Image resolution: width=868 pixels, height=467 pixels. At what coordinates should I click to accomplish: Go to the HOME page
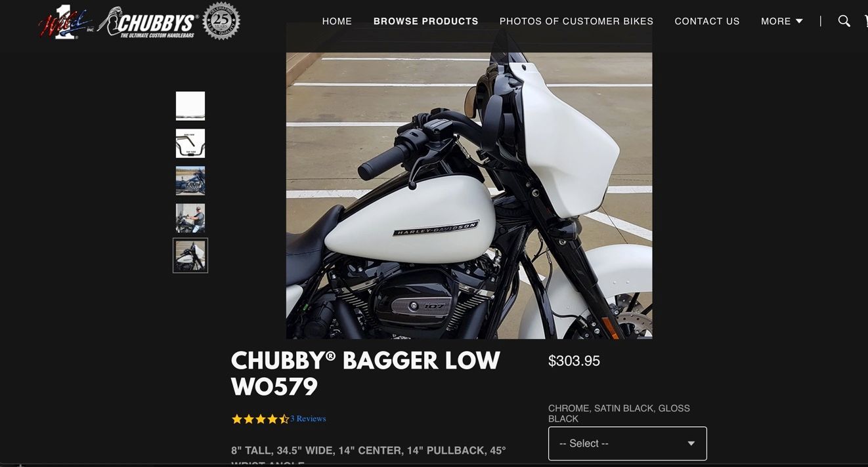(x=337, y=21)
